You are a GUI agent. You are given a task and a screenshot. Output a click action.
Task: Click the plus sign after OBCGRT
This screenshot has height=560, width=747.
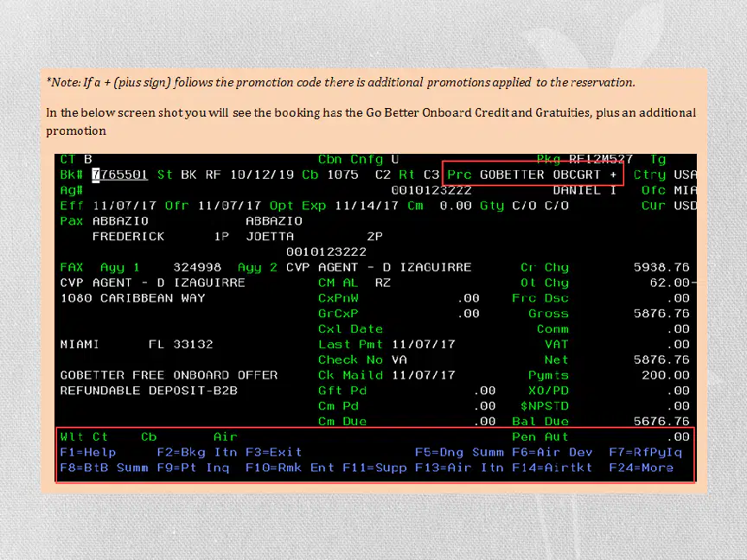tap(613, 175)
